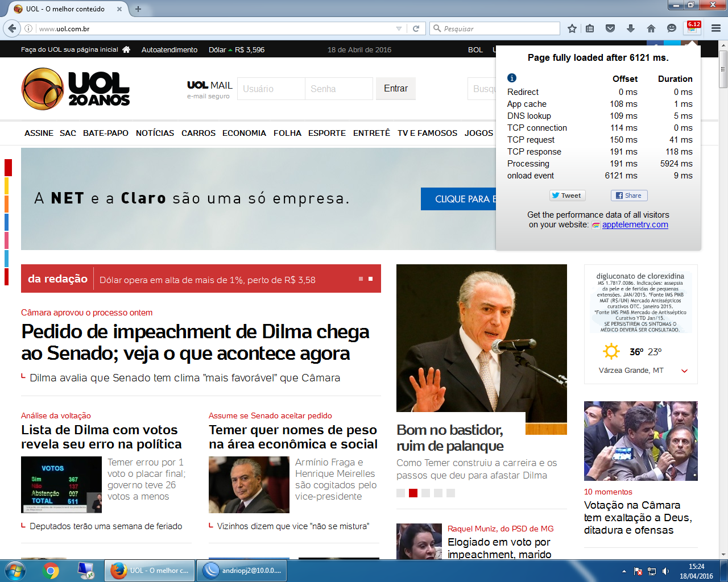Open the downloads arrow icon

(631, 28)
